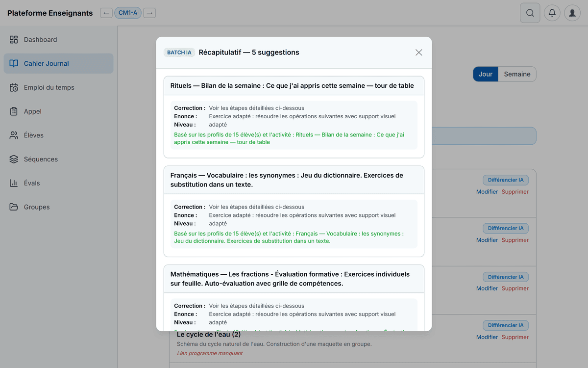Screen dimensions: 588x368
Task: Open Dashboard in sidebar
Action: click(58, 40)
